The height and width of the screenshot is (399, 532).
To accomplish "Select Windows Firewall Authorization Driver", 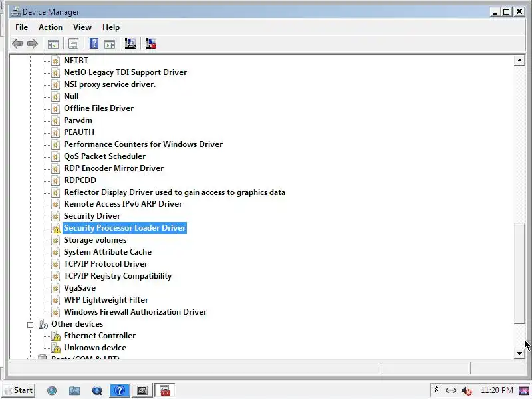I will pos(135,312).
